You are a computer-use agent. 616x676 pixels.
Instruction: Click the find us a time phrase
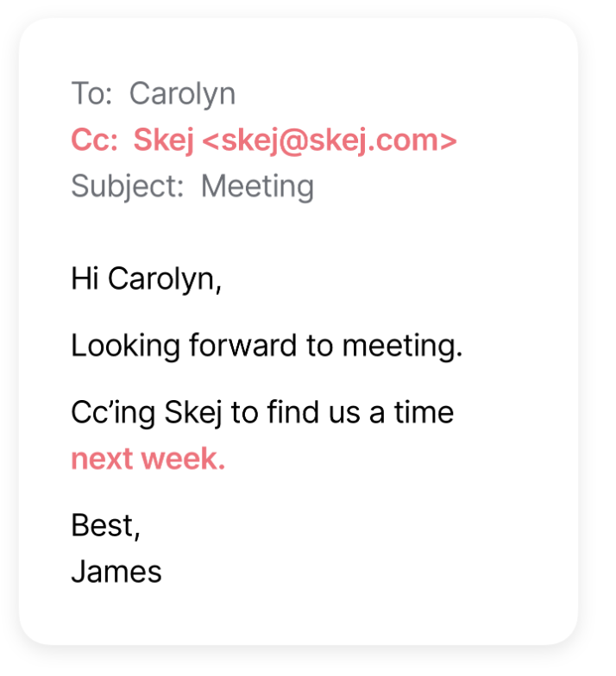pos(361,412)
